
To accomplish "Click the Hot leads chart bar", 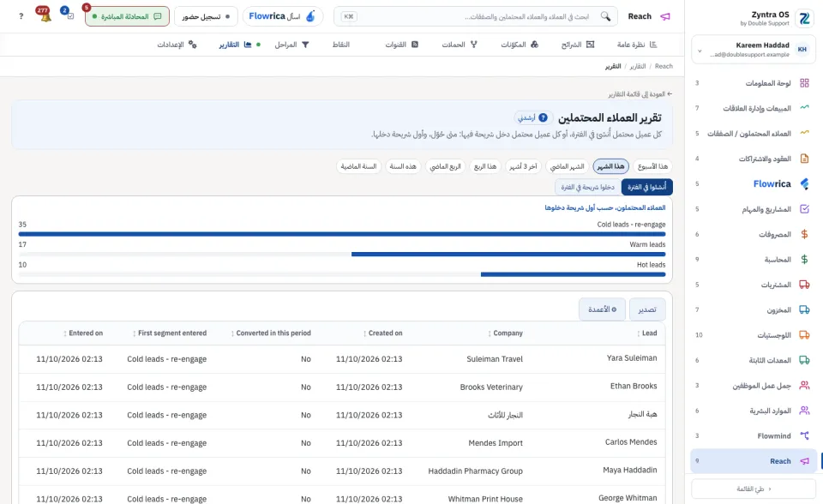I will pyautogui.click(x=574, y=274).
